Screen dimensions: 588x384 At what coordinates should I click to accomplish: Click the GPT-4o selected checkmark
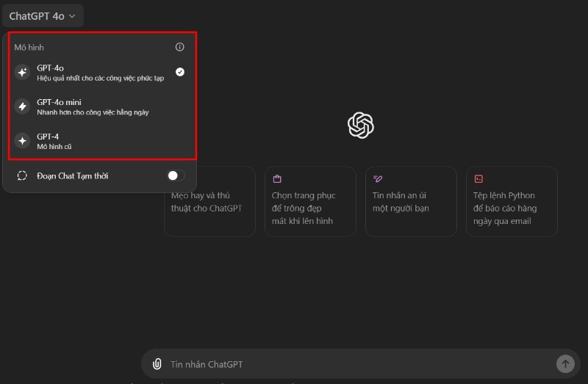(180, 72)
